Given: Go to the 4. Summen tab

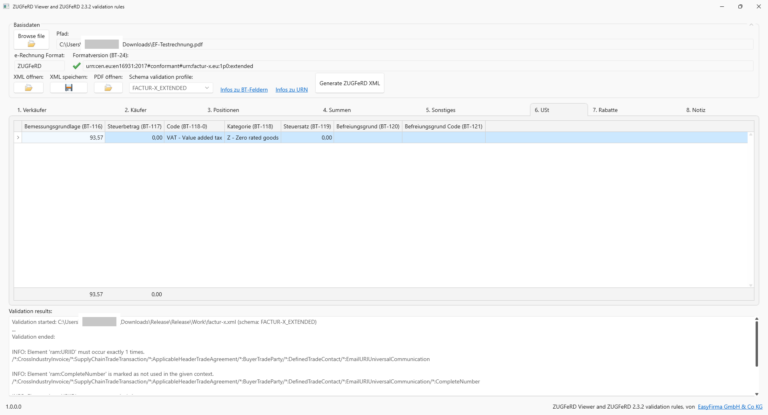Looking at the screenshot, I should pos(336,110).
